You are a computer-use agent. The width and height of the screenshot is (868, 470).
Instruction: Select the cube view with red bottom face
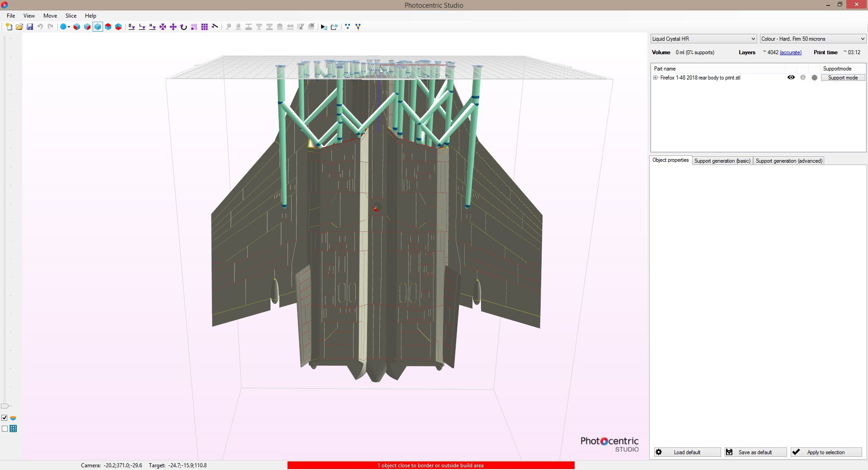(x=118, y=27)
